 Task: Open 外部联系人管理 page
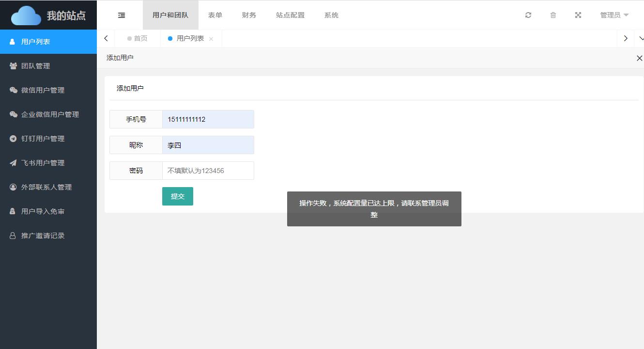click(x=46, y=187)
